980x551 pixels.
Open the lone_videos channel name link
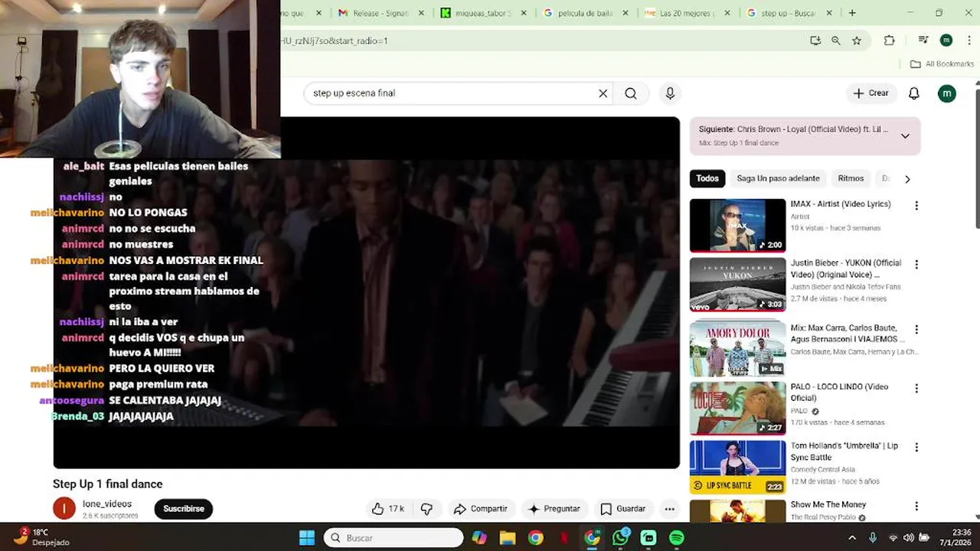coord(107,504)
